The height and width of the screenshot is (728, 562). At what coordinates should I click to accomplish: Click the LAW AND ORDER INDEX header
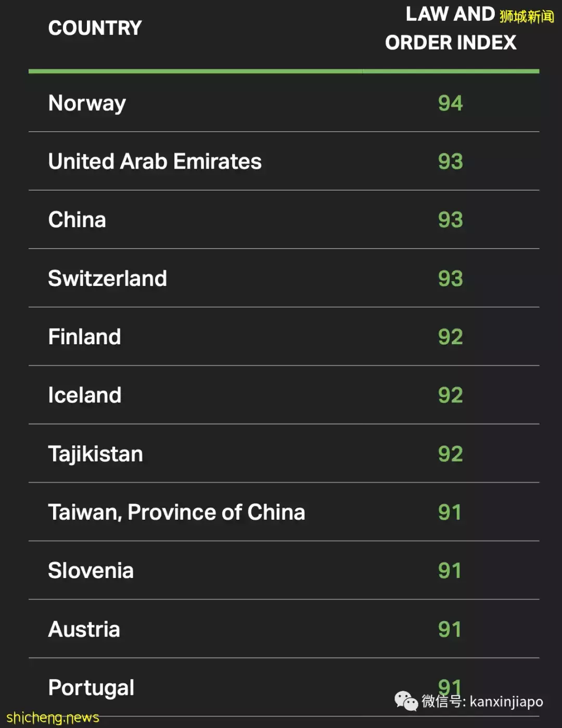click(x=450, y=29)
